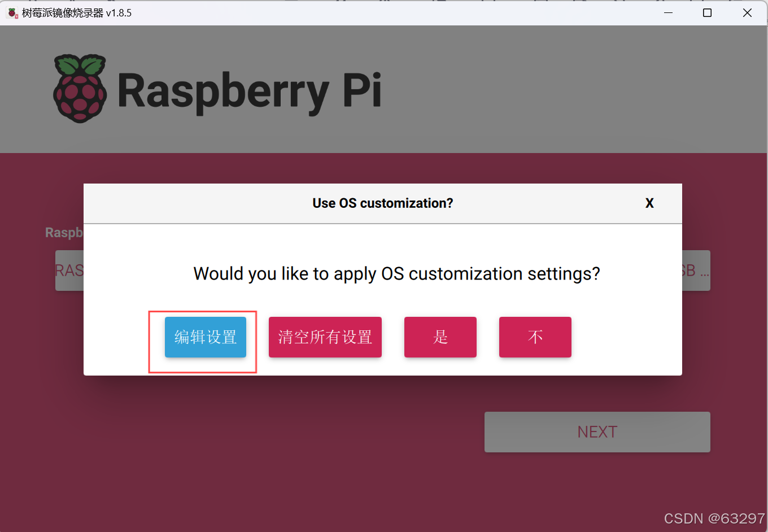Viewport: 768px width, 532px height.
Task: Close the 树莓派镜像烧录器 window
Action: [747, 12]
